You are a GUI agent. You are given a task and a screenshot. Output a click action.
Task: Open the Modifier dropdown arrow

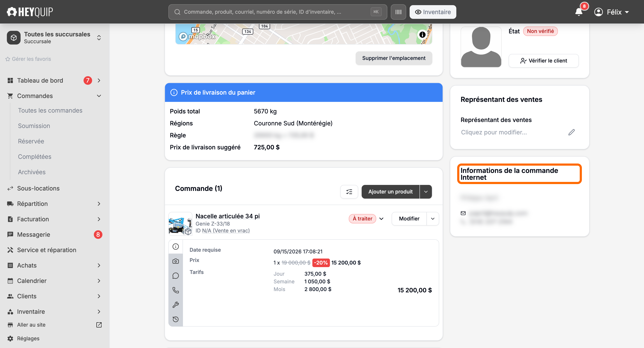[433, 219]
